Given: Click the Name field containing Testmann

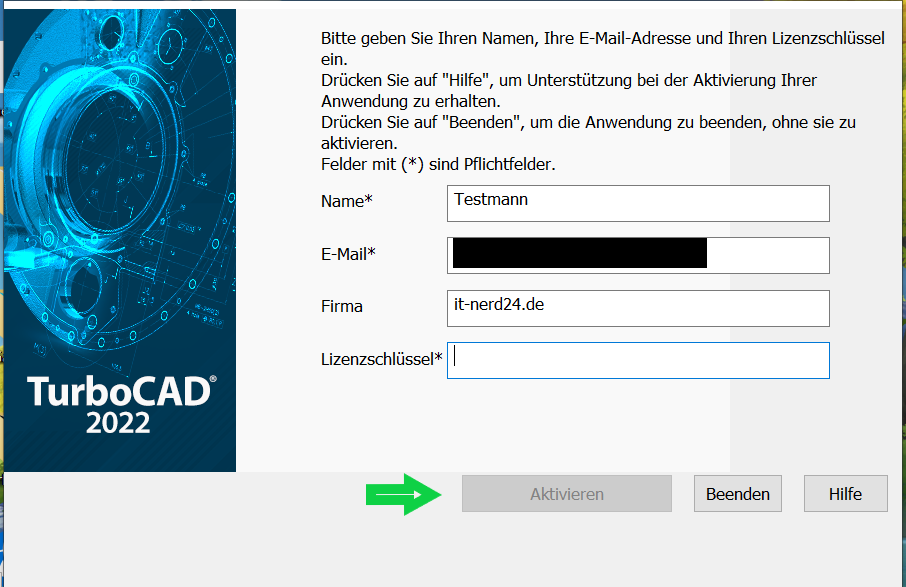Looking at the screenshot, I should coord(638,203).
